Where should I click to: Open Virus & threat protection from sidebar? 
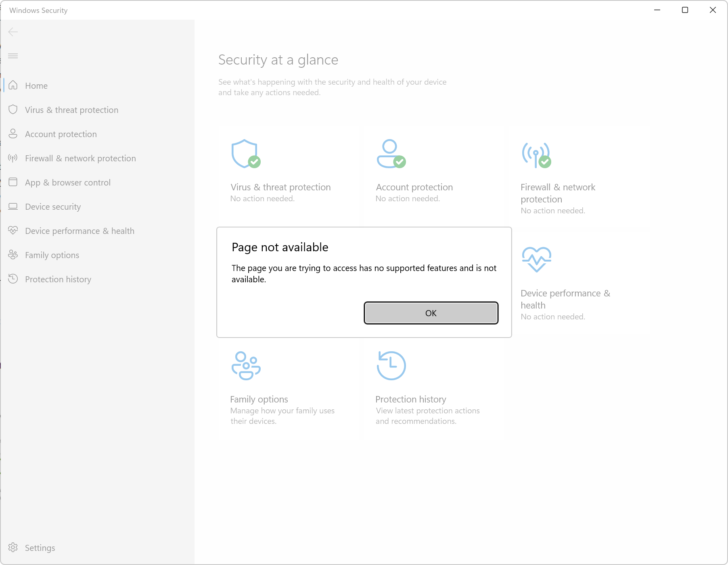[x=71, y=110]
